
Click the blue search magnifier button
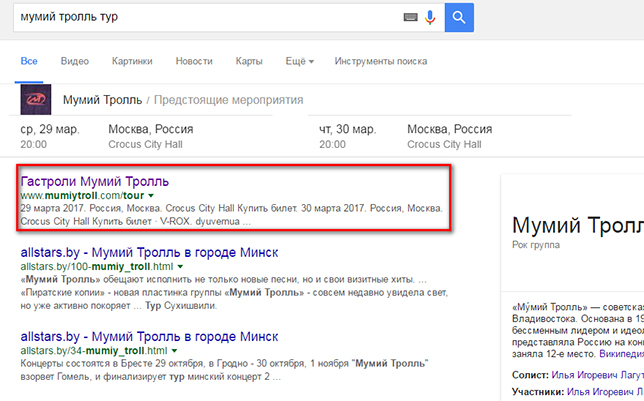click(459, 17)
